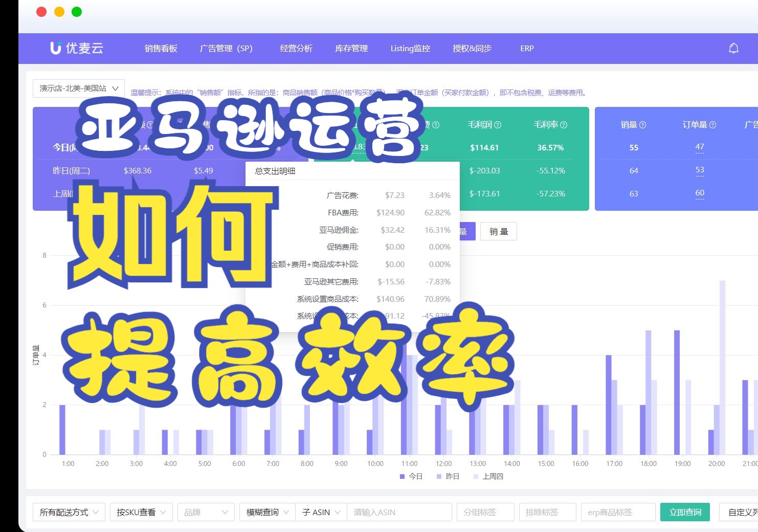Click the 请输入ASIN input field
This screenshot has height=532, width=758.
point(399,512)
